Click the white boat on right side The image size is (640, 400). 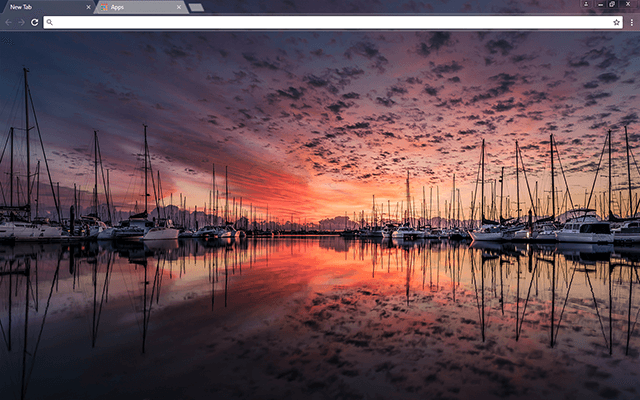(x=585, y=231)
